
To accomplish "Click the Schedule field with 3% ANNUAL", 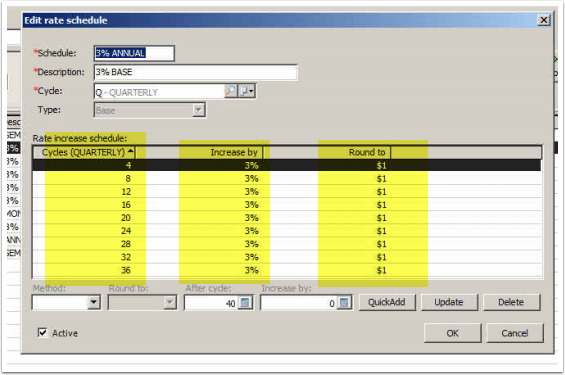I will point(134,53).
